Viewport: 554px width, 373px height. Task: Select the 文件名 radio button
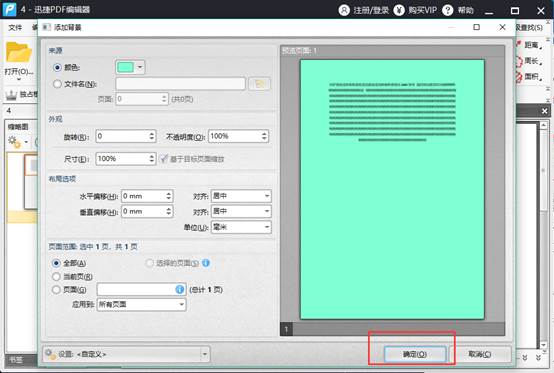click(57, 84)
